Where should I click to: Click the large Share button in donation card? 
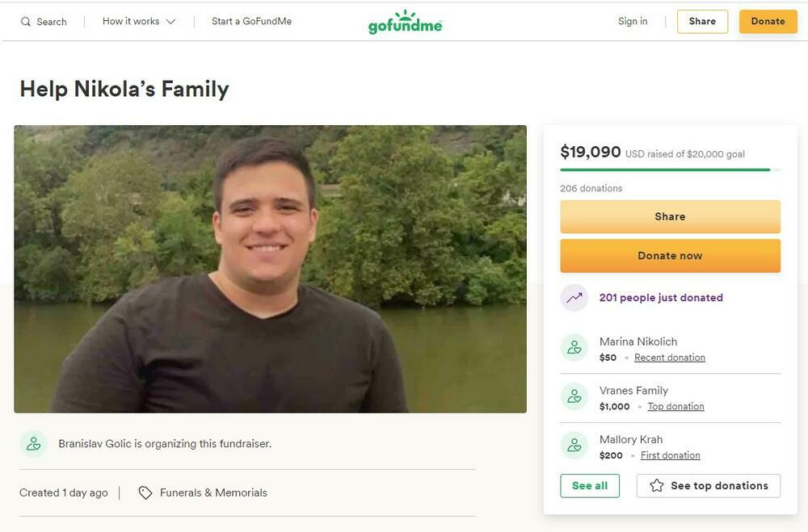click(670, 216)
